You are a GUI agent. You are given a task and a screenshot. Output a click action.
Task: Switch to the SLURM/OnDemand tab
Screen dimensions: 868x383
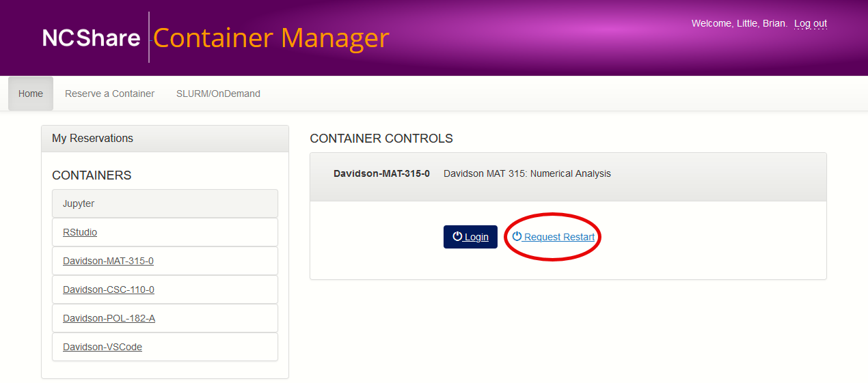click(218, 94)
